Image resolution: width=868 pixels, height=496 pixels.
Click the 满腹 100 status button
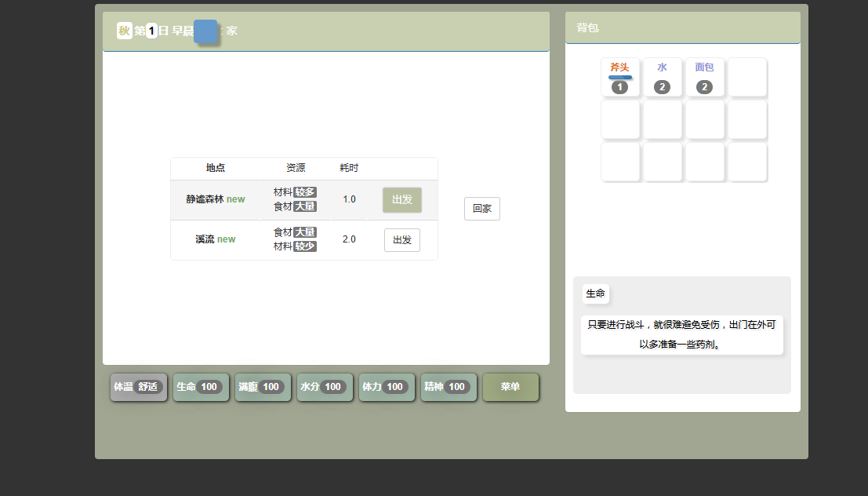tap(263, 387)
